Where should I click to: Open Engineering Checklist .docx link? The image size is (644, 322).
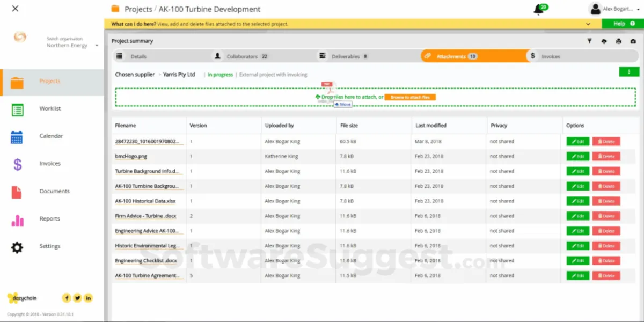pos(146,261)
